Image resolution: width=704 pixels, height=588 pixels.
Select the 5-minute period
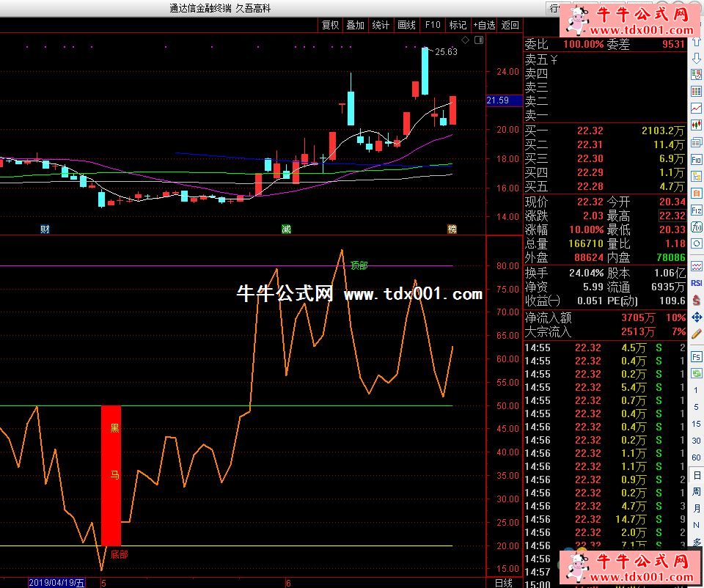[696, 407]
